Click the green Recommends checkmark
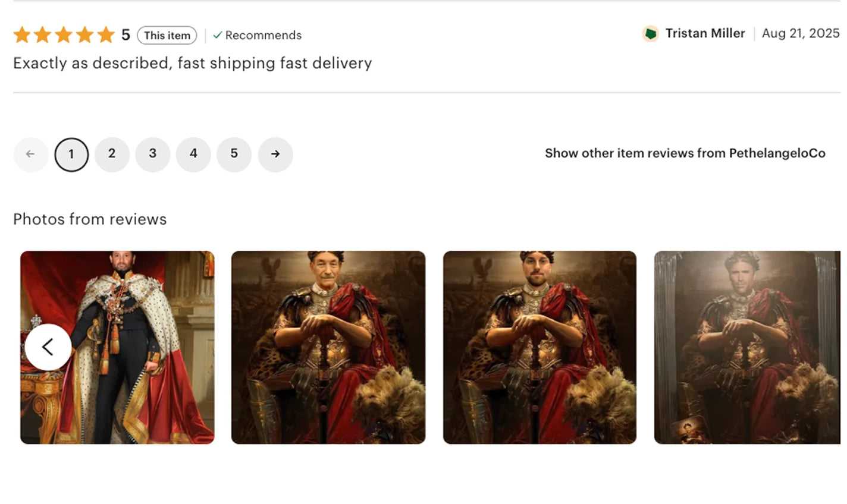The image size is (847, 504). point(218,36)
